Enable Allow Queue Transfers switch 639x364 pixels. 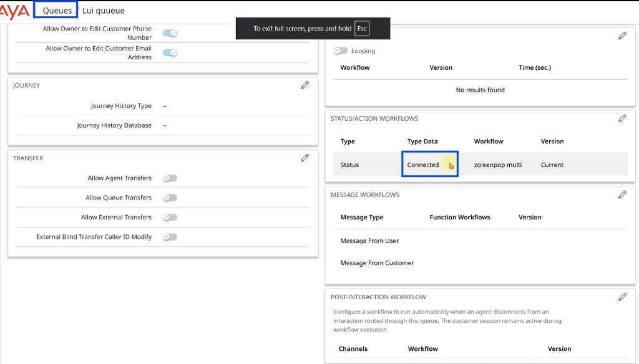pos(170,198)
